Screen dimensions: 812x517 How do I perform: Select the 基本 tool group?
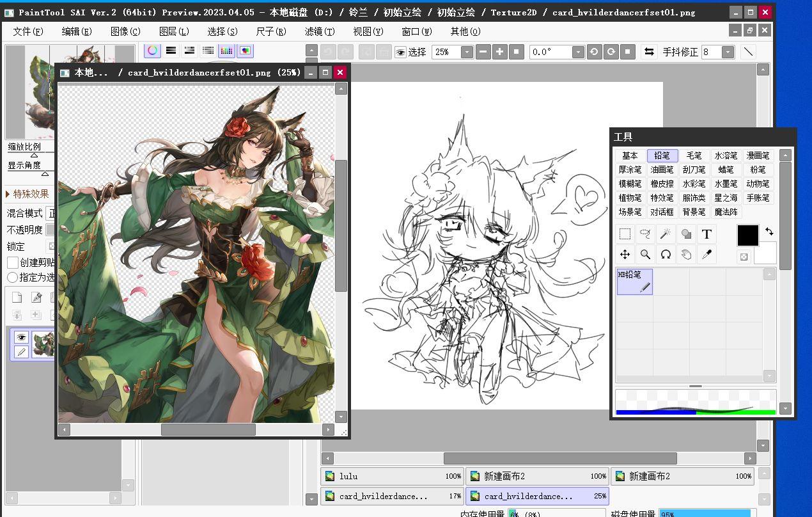630,155
